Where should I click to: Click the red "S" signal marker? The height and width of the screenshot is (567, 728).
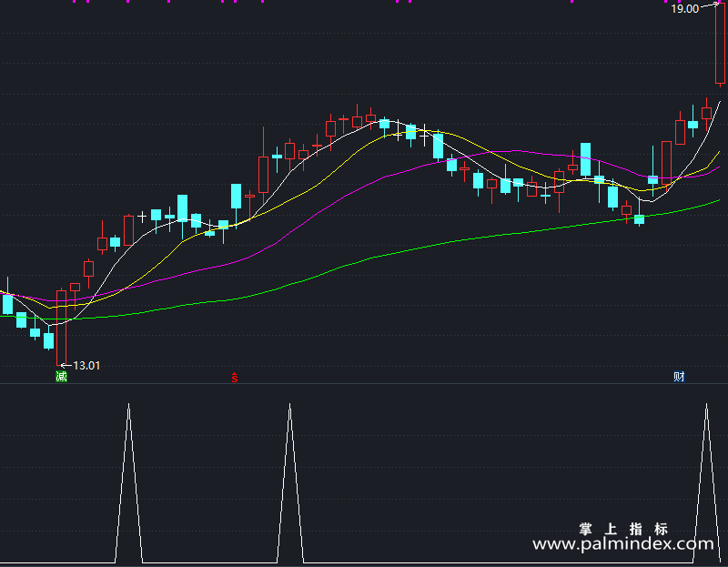tap(235, 378)
